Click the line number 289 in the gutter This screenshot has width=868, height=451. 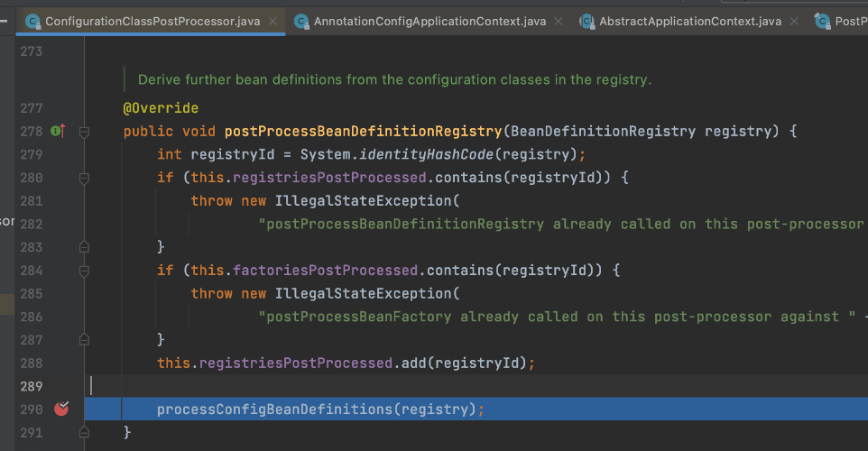coord(31,386)
